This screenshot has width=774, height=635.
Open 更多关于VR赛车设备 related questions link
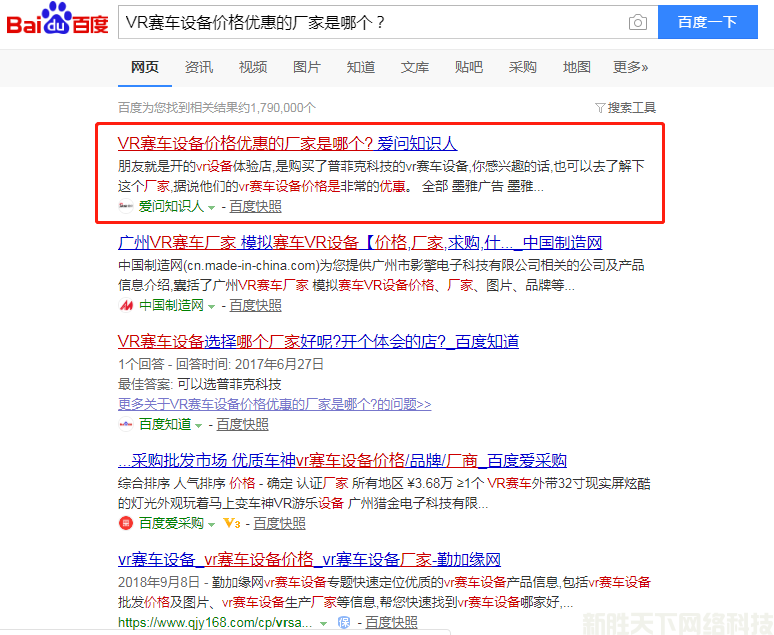point(274,404)
